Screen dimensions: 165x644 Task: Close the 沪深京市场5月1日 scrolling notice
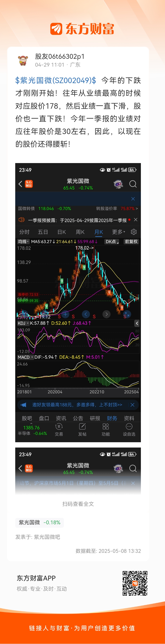(x=133, y=483)
